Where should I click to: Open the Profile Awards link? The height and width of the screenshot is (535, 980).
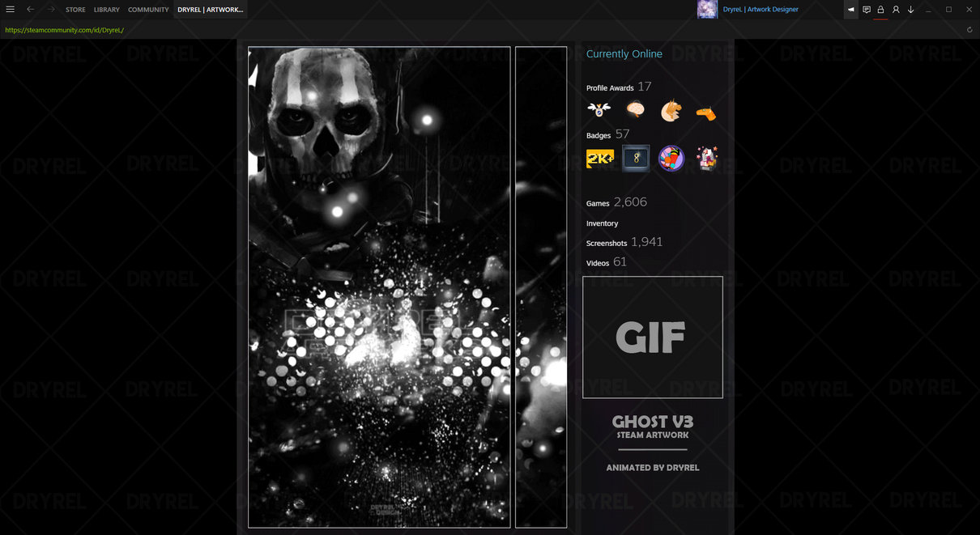click(619, 87)
